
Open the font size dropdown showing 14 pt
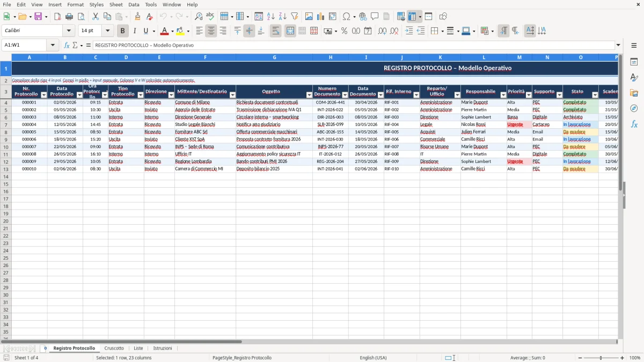[x=107, y=31]
